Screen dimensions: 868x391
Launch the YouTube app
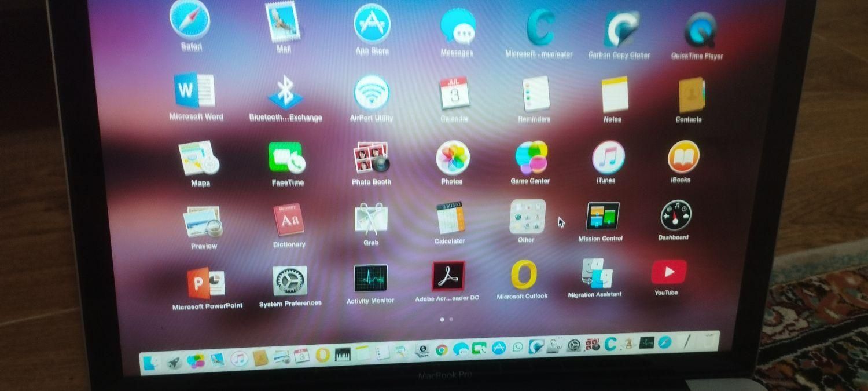click(x=669, y=271)
